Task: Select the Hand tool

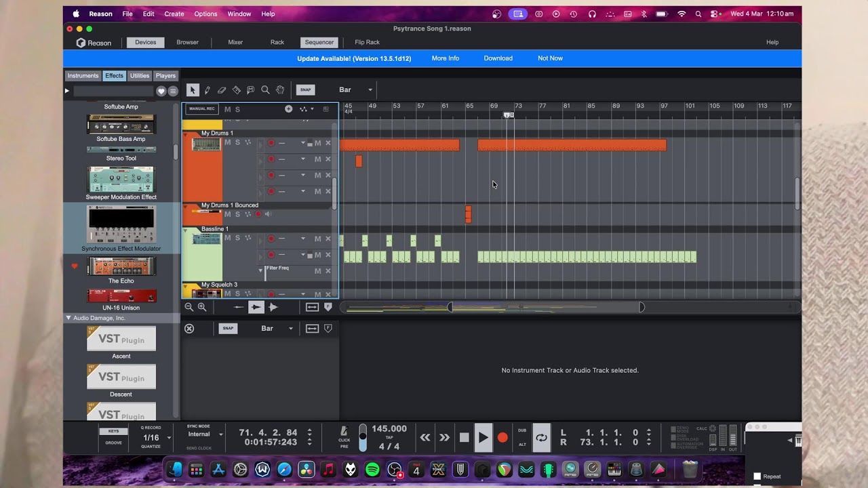Action: (280, 90)
